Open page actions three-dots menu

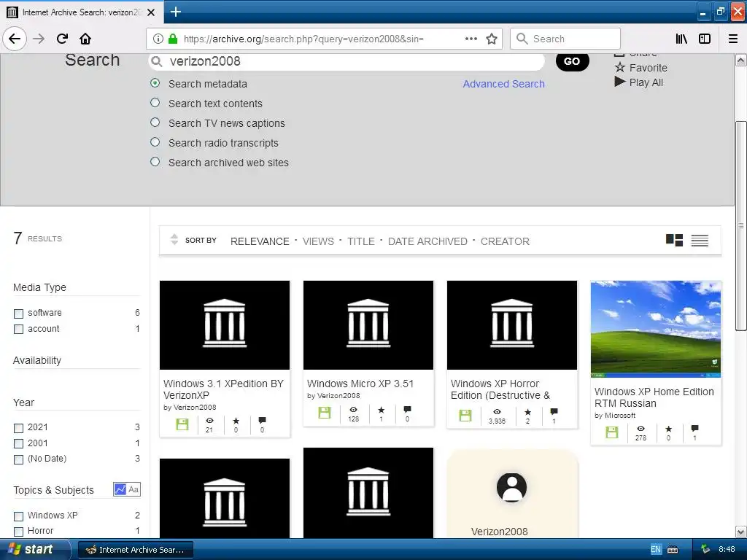click(471, 39)
